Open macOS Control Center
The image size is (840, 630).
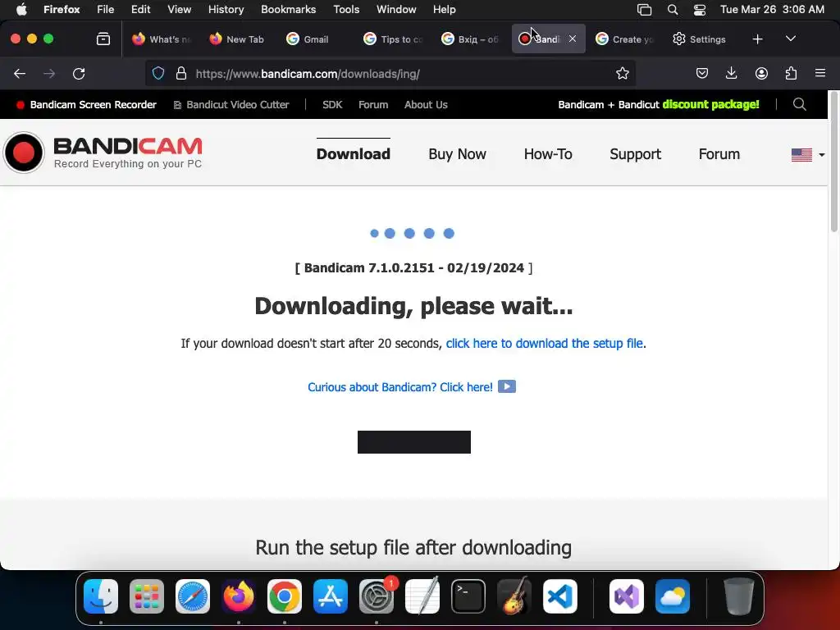coord(700,10)
